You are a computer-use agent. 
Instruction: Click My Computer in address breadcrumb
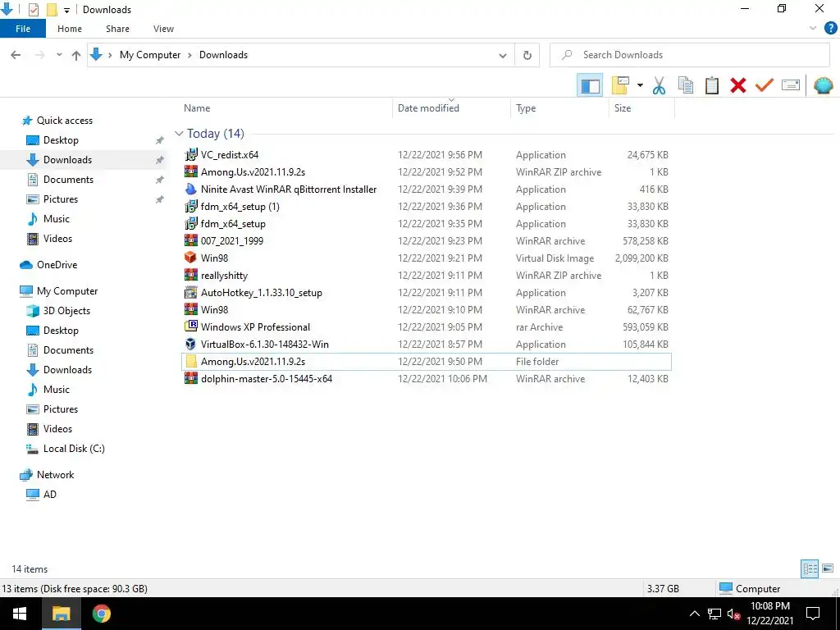tap(150, 55)
